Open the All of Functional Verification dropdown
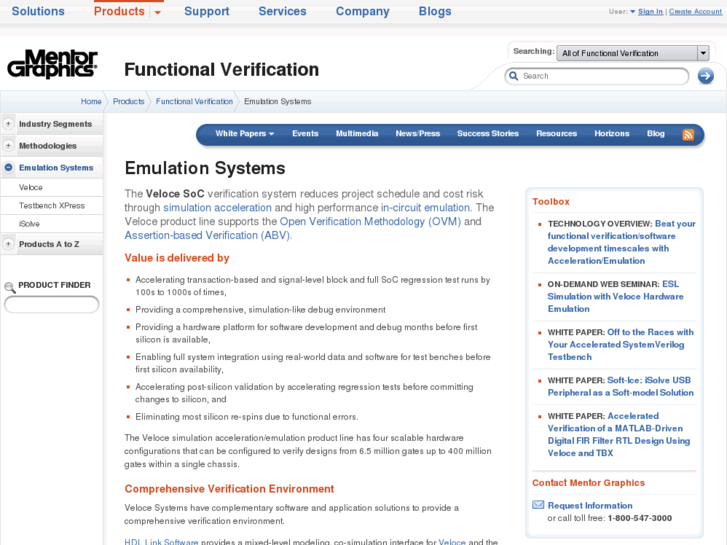Image resolution: width=727 pixels, height=545 pixels. pos(633,53)
